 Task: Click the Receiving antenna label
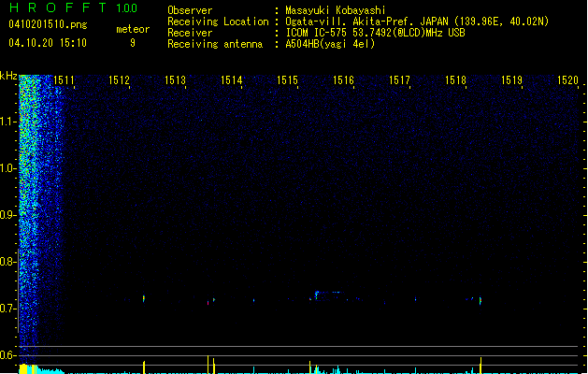[215, 44]
